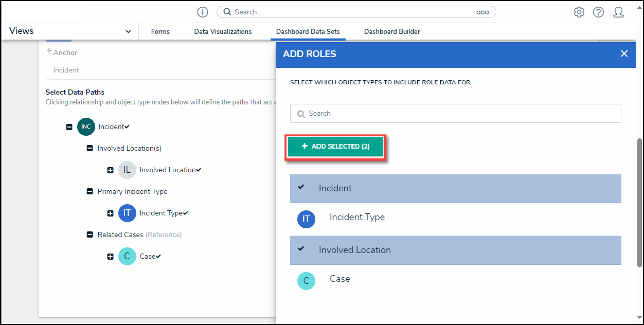
Task: Deselect the checked Incident row in Add Roles
Action: 455,188
